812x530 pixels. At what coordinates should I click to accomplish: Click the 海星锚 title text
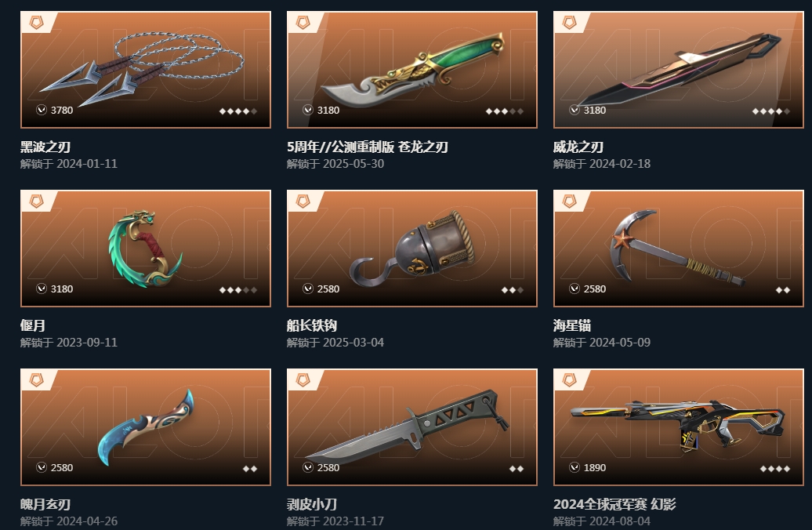coord(572,325)
